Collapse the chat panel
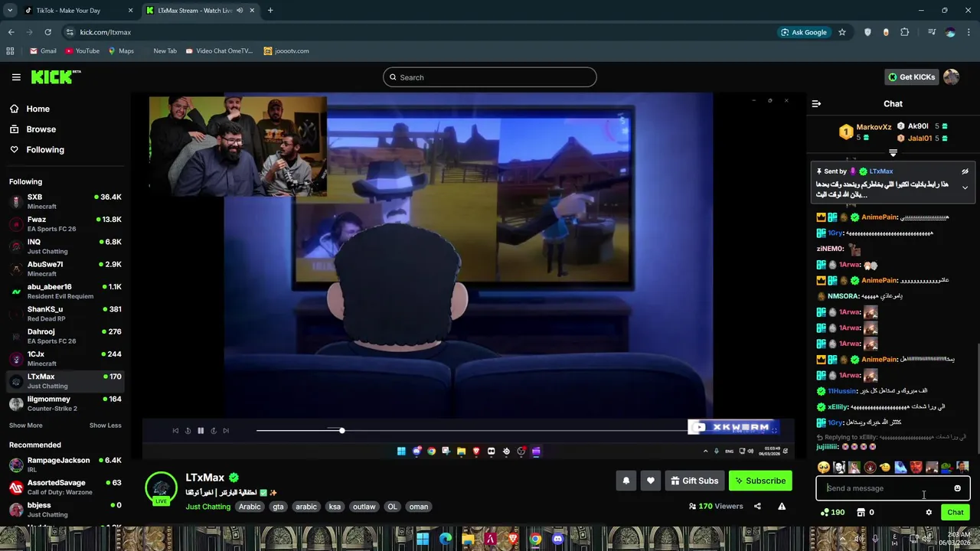 point(816,104)
